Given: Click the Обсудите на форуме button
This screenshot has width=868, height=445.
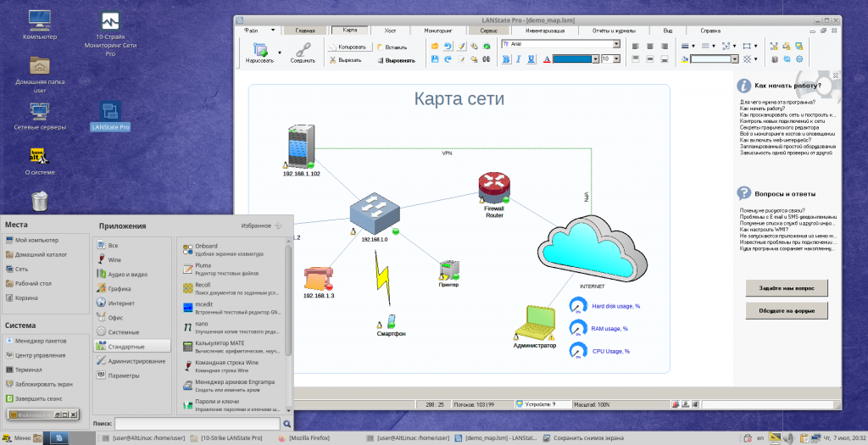Looking at the screenshot, I should click(x=787, y=310).
